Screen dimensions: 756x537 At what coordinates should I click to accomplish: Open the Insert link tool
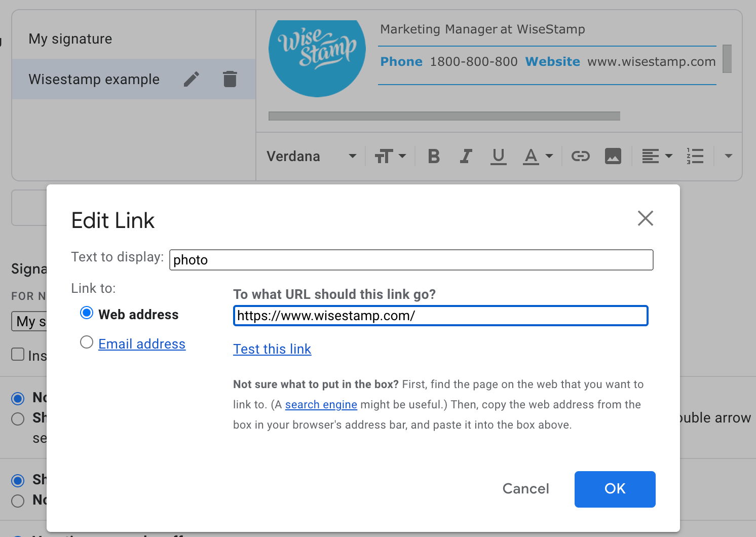tap(581, 156)
